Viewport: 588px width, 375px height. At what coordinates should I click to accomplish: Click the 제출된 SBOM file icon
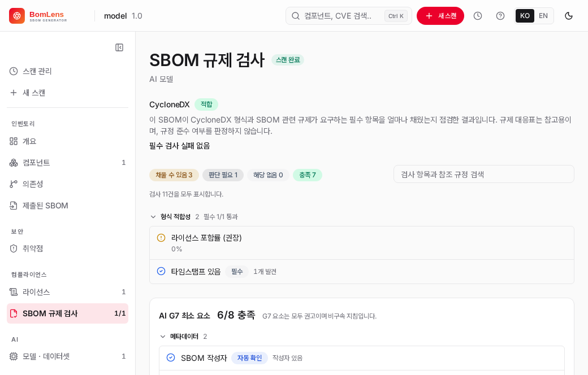point(14,206)
